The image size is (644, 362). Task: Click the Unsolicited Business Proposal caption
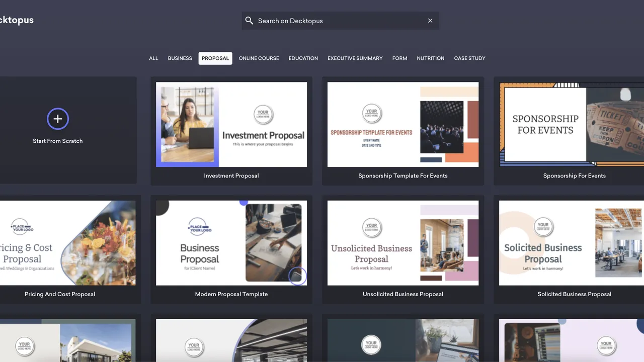pyautogui.click(x=403, y=294)
